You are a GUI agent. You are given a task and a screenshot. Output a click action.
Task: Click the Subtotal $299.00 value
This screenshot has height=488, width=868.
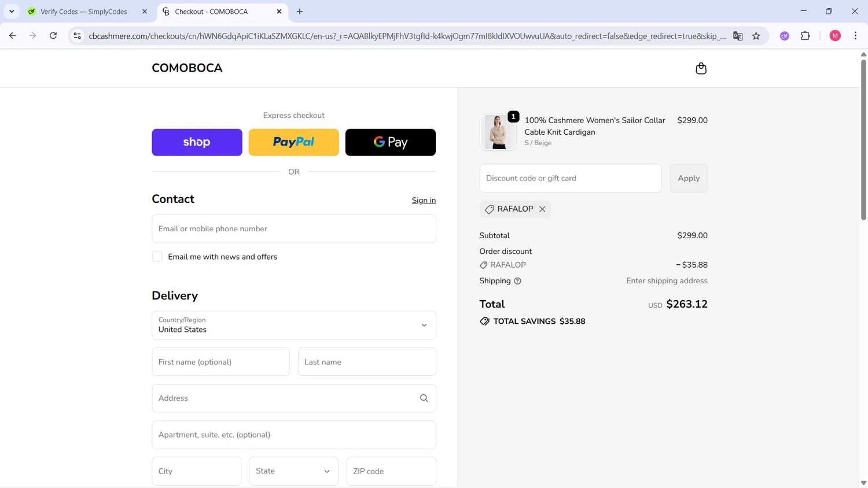[x=692, y=236]
